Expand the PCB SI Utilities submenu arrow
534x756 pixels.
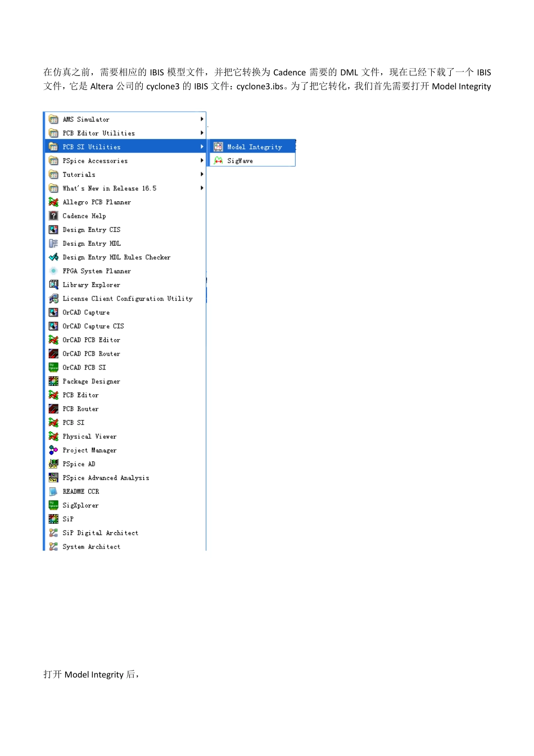[x=202, y=147]
